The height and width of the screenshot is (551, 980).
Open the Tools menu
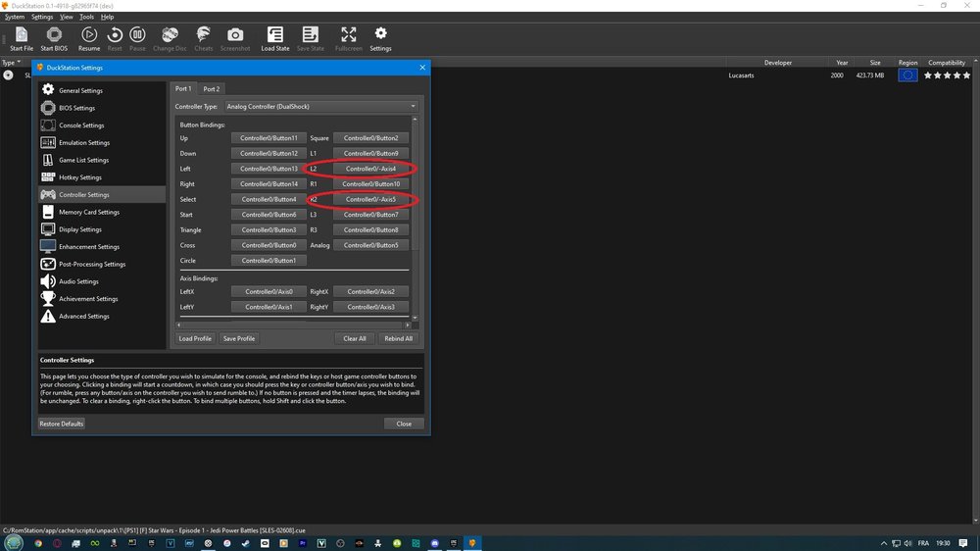click(87, 17)
